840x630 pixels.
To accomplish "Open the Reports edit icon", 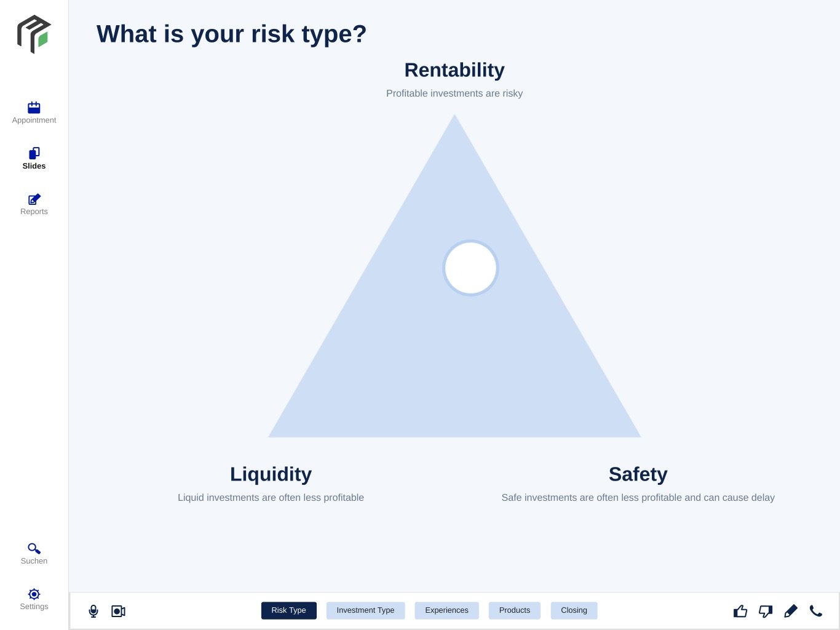I will pos(34,199).
